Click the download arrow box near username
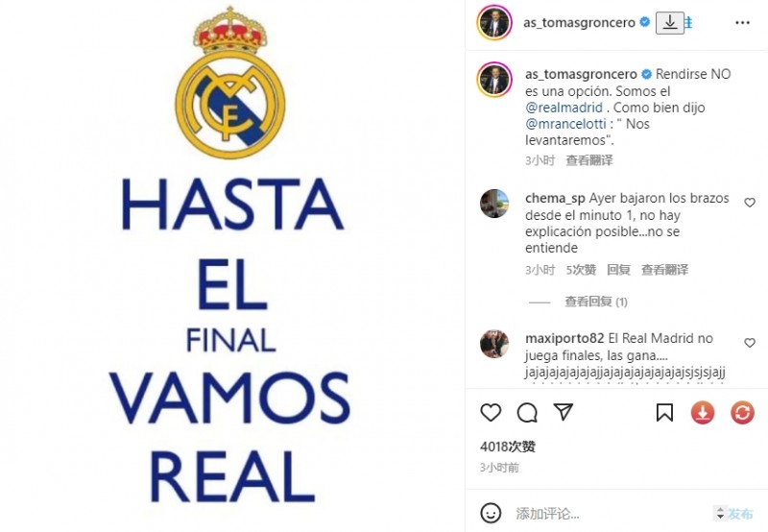This screenshot has height=532, width=768. tap(669, 22)
